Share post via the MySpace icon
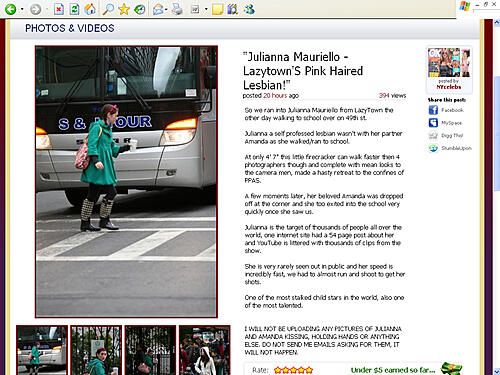Image resolution: width=500 pixels, height=375 pixels. [x=433, y=123]
